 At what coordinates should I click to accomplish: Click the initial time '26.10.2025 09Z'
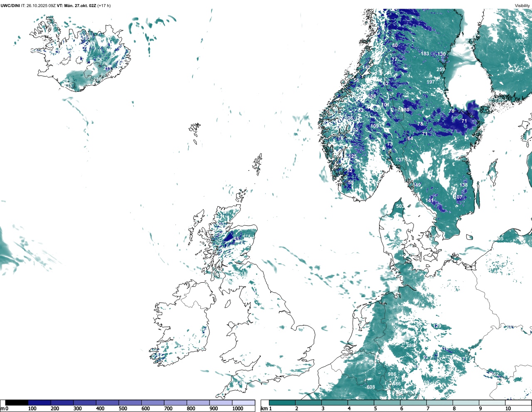(x=41, y=5)
